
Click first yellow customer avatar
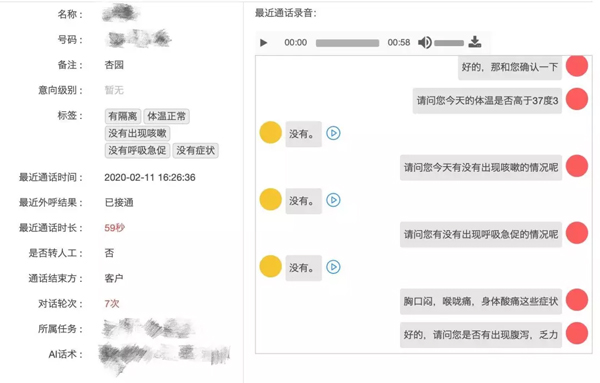(271, 132)
